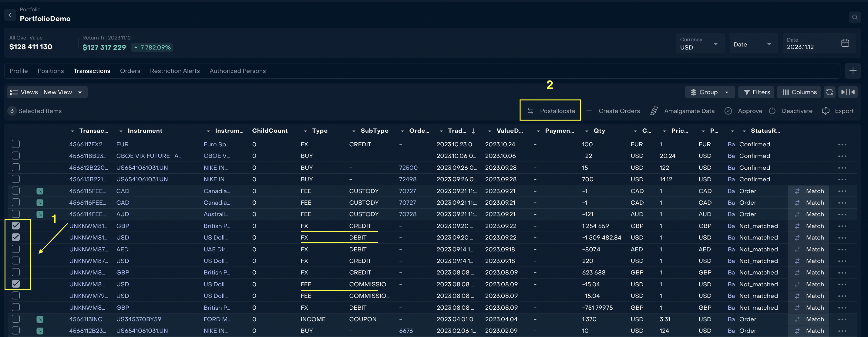This screenshot has width=868, height=337.
Task: Open the Restriction Alerts tab
Action: [175, 71]
